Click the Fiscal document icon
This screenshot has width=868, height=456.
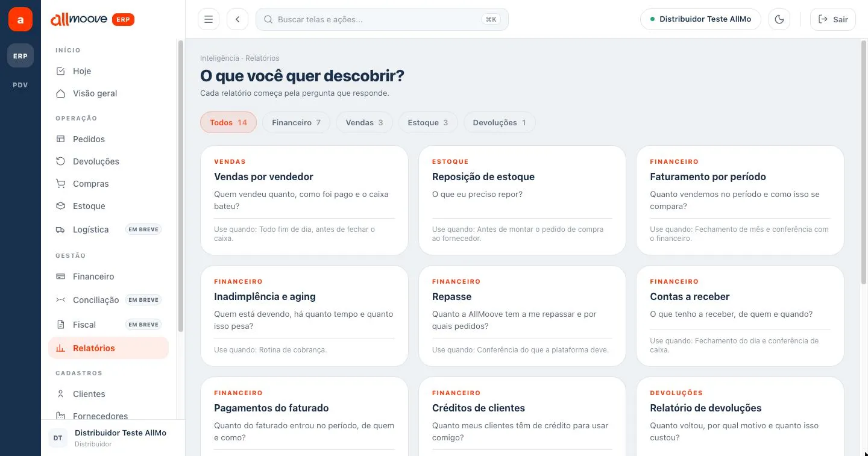pyautogui.click(x=60, y=325)
